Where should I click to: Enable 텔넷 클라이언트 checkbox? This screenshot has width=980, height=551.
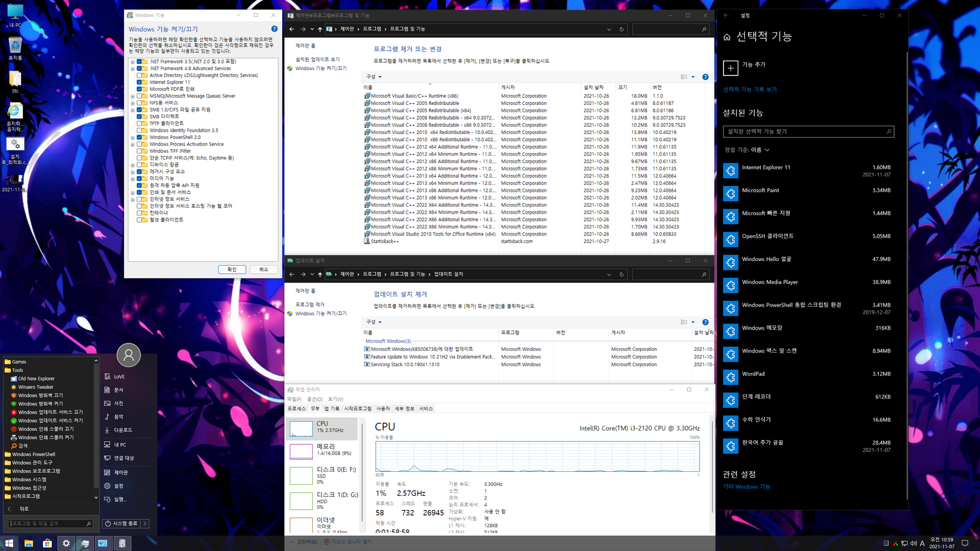point(139,220)
